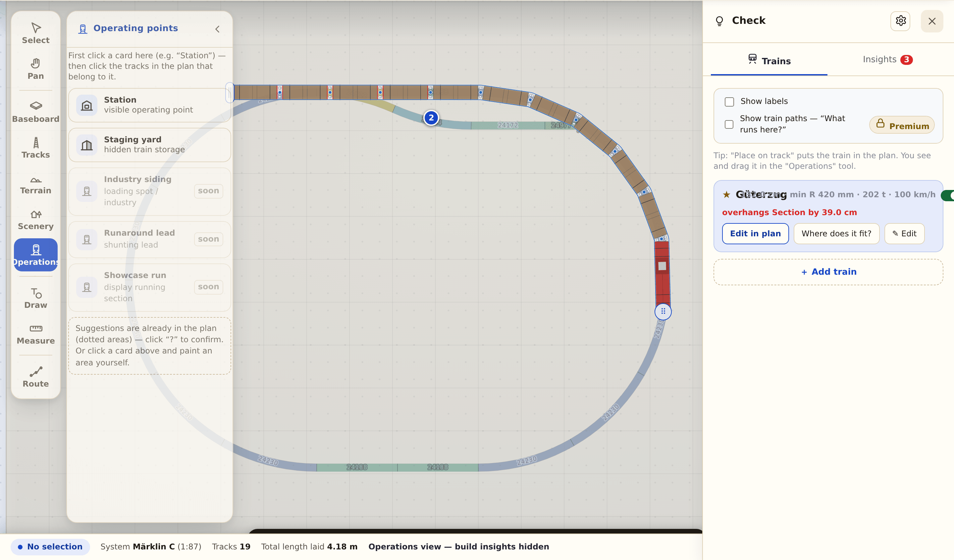Image resolution: width=954 pixels, height=560 pixels.
Task: Click the 'overhangs Section by 39.0 cm' warning
Action: pos(789,212)
